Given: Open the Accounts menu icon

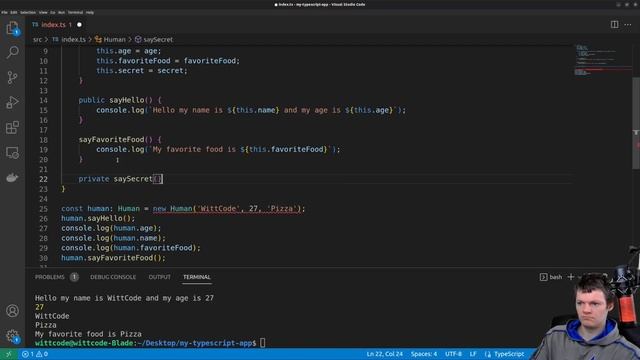Looking at the screenshot, I should point(12,311).
